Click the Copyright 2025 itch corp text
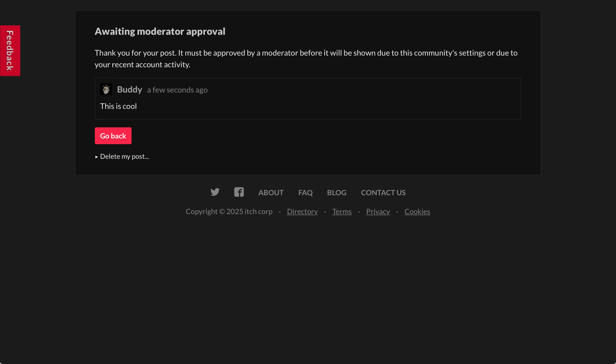The width and height of the screenshot is (616, 364). tap(229, 212)
